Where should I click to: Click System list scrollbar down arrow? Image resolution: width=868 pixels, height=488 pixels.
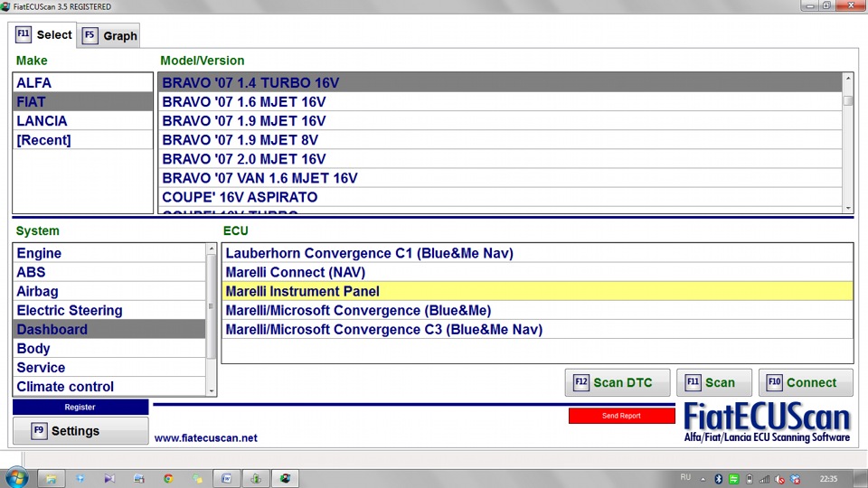[211, 391]
